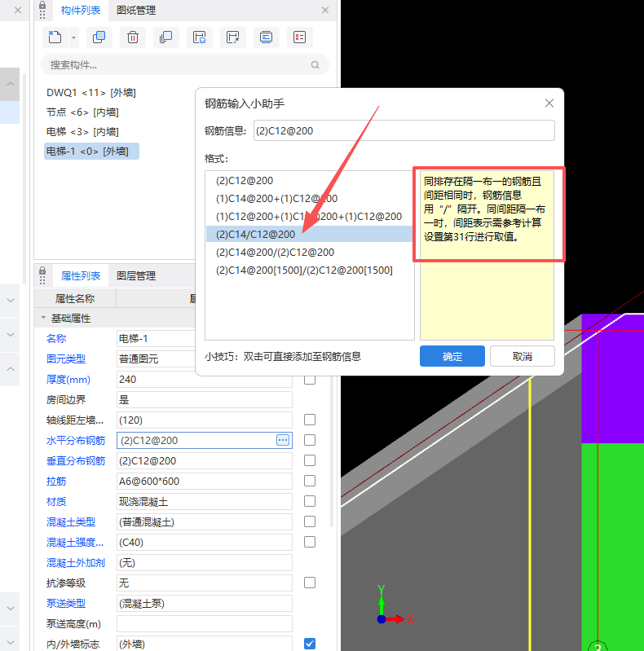
Task: Select DWQ1 <11> [外墙] in component list
Action: [91, 93]
